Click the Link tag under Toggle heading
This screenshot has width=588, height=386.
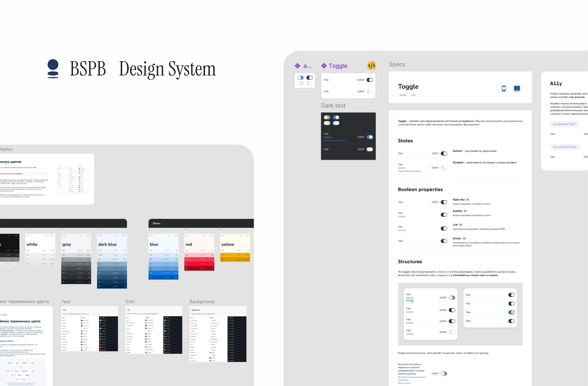(x=413, y=95)
